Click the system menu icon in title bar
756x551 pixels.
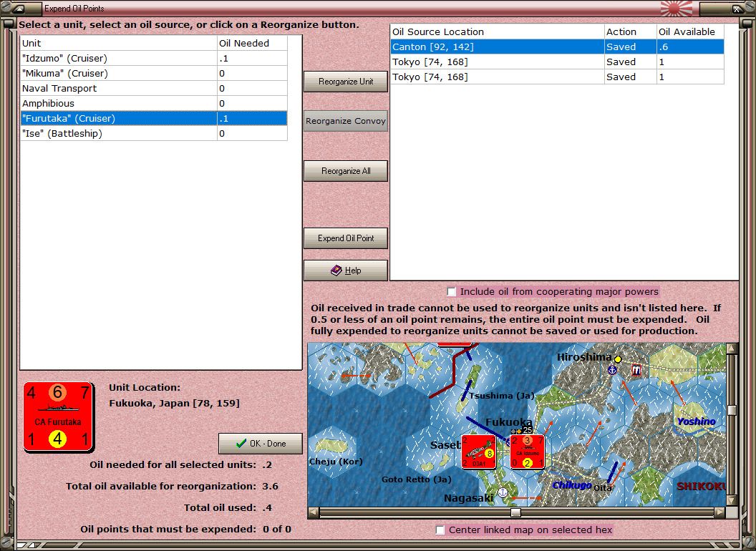[19, 8]
